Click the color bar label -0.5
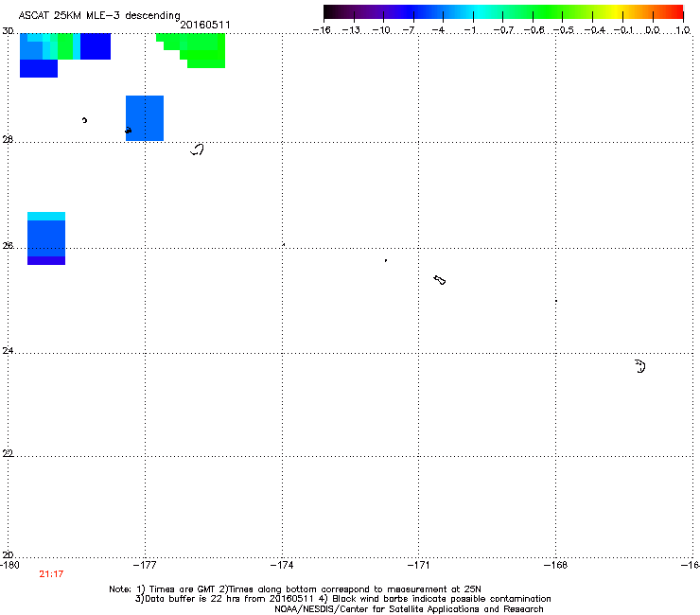Viewport: 700px width, 615px height. click(x=564, y=30)
